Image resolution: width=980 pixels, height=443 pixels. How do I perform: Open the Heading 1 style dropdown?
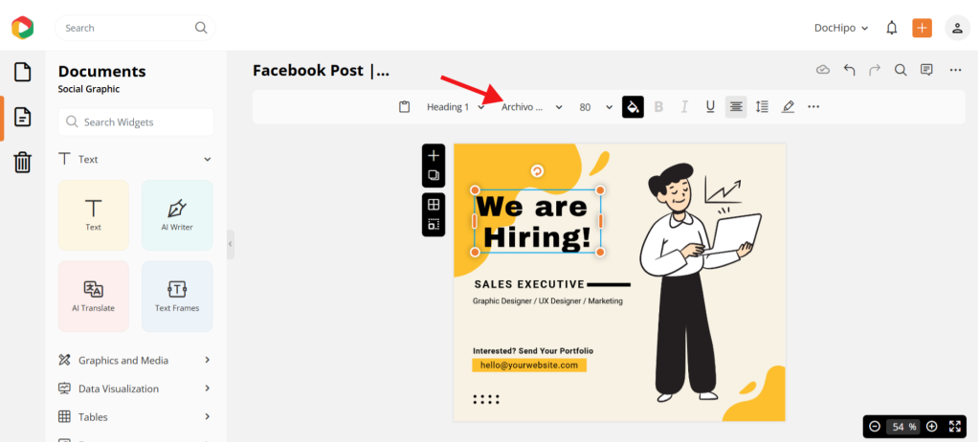click(x=456, y=107)
